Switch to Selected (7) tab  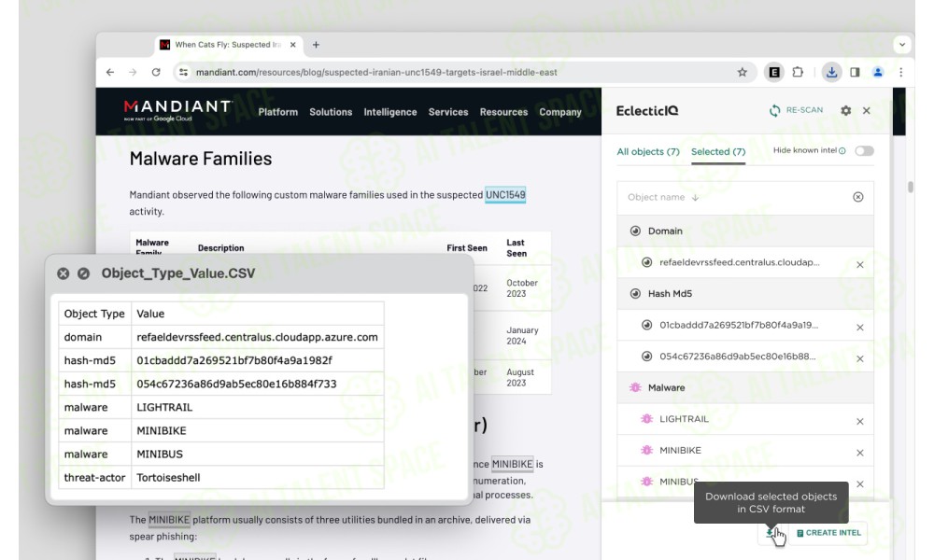pyautogui.click(x=718, y=152)
